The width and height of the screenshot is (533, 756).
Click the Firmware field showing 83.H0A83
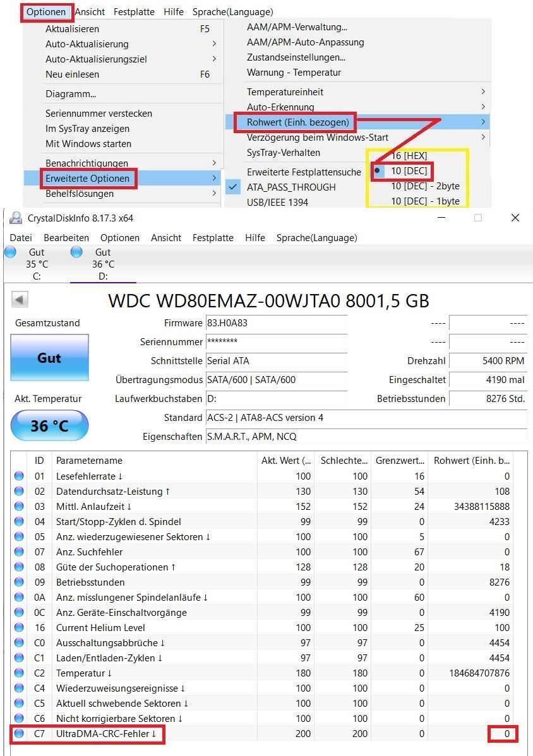click(x=277, y=323)
